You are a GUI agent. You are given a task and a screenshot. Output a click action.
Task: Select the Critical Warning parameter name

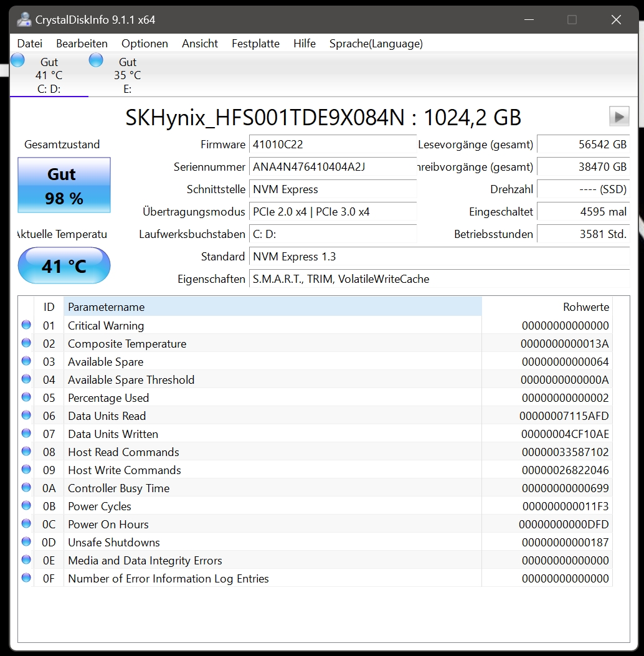point(106,325)
